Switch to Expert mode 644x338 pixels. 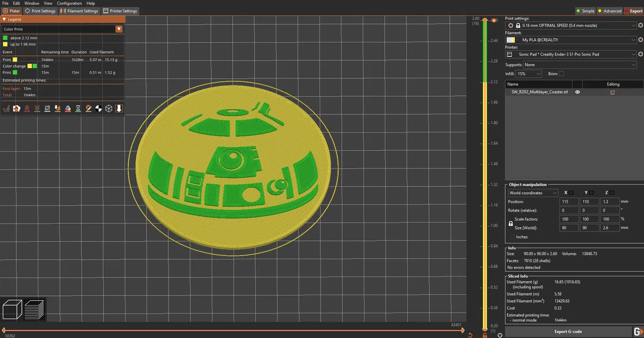tap(634, 11)
